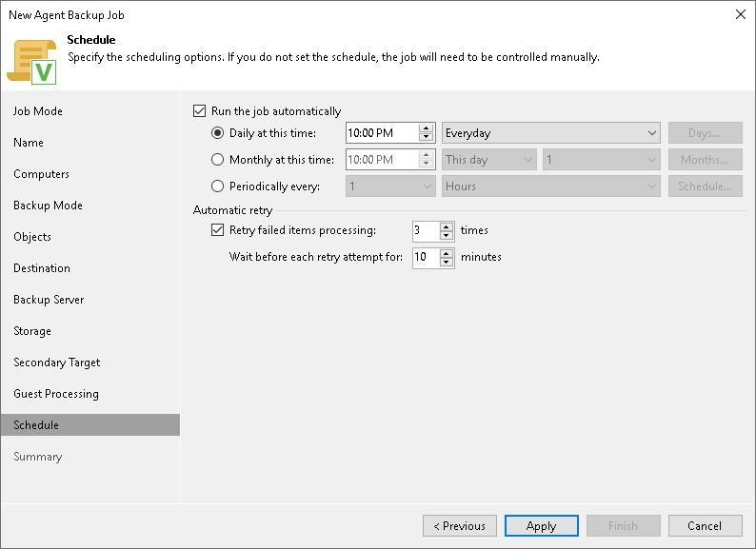Image resolution: width=756 pixels, height=549 pixels.
Task: Close the New Agent Backup Job dialog
Action: click(x=741, y=14)
